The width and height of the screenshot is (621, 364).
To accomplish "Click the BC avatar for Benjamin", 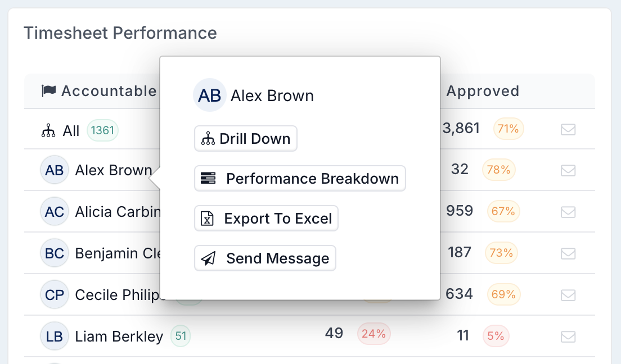I will [x=54, y=253].
